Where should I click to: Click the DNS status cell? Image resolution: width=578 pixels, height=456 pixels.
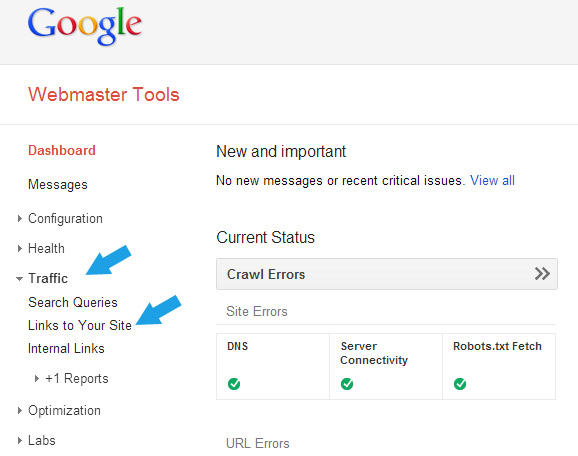(273, 366)
